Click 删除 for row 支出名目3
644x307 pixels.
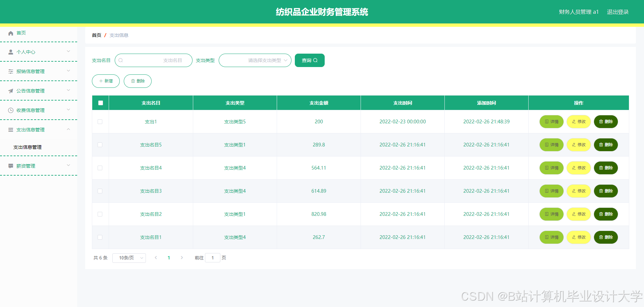point(606,191)
